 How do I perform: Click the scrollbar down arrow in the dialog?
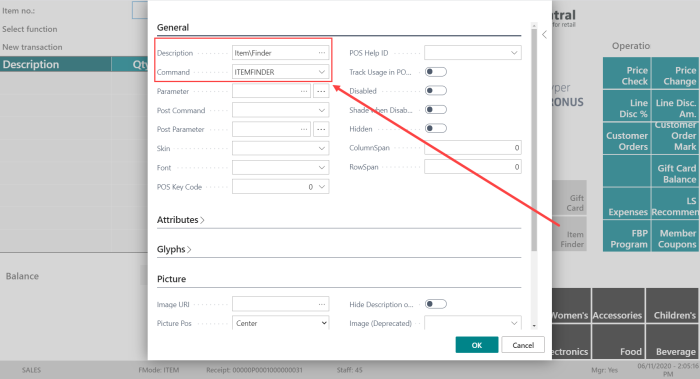[534, 326]
